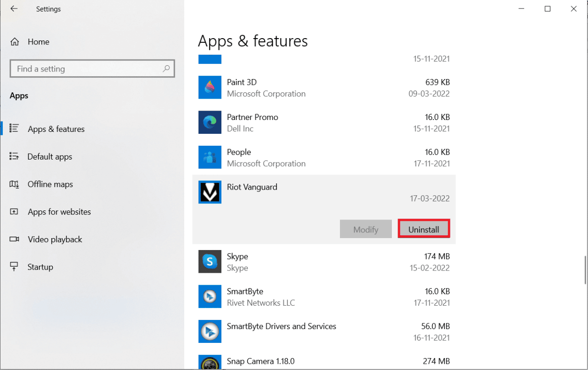
Task: Uninstall Riot Vanguard
Action: 424,229
